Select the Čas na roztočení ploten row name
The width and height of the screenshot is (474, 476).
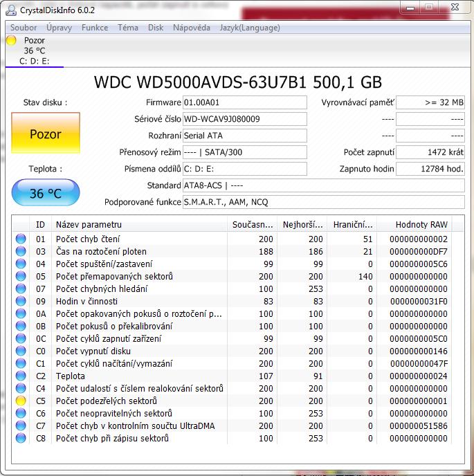pos(101,251)
